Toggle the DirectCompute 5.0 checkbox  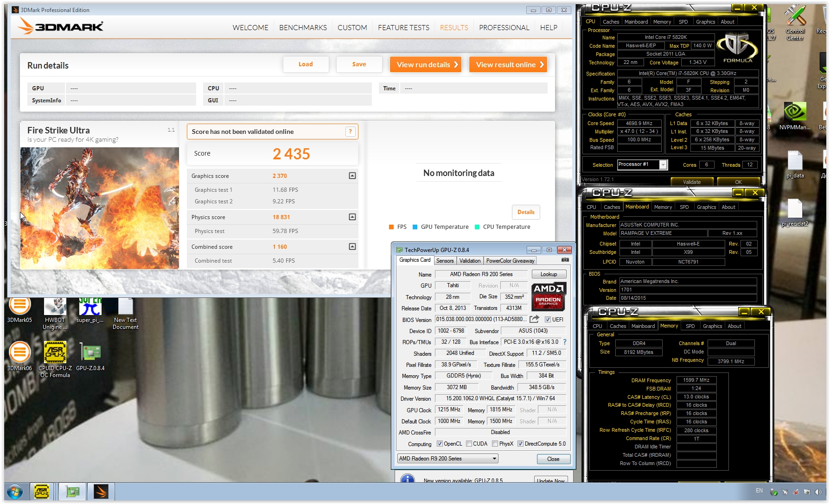(x=520, y=444)
